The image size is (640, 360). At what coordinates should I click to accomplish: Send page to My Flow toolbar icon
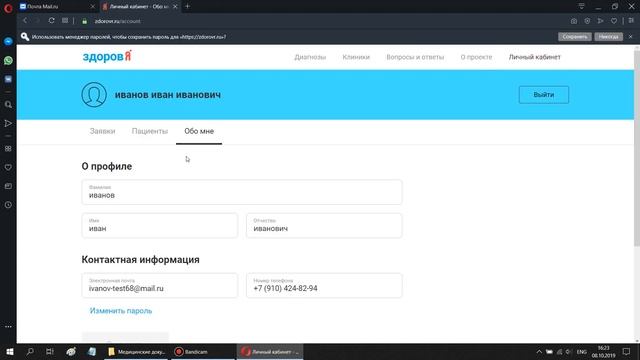tap(600, 21)
